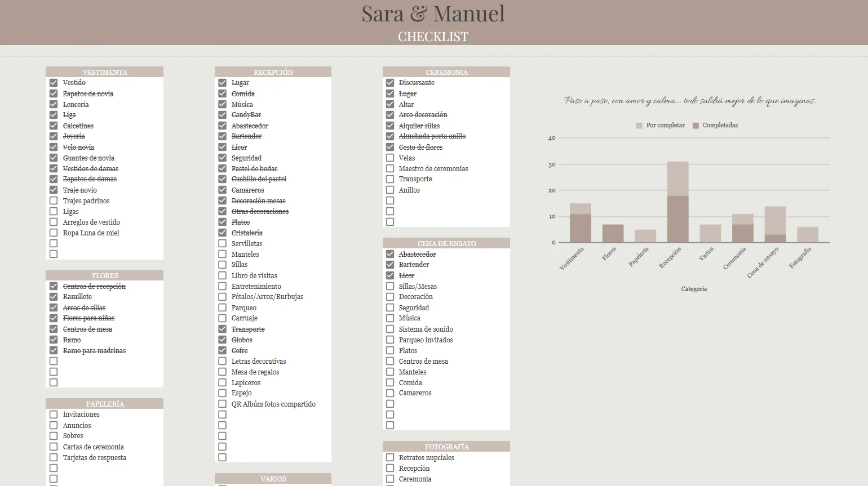
Task: Check the Pétalos/Arroz/Burbujas checkbox
Action: pyautogui.click(x=223, y=297)
